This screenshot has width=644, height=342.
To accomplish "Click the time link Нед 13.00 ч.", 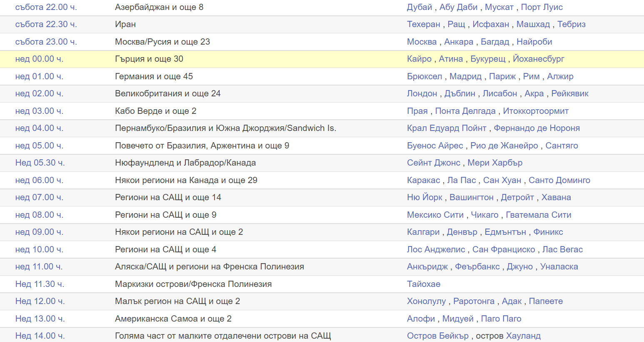I will 40,319.
